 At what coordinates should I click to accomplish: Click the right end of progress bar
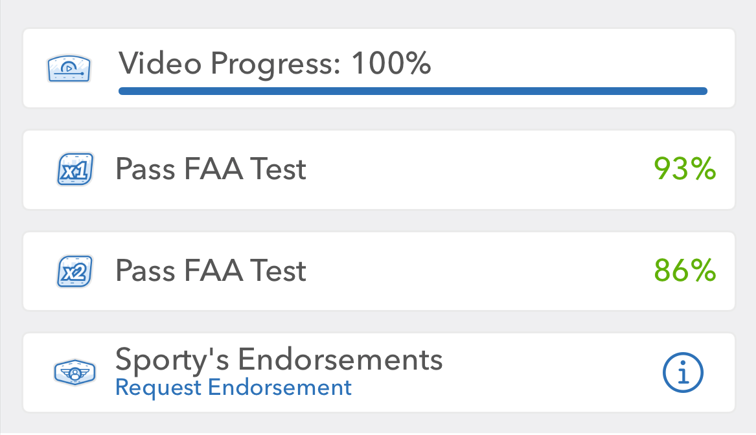(703, 91)
